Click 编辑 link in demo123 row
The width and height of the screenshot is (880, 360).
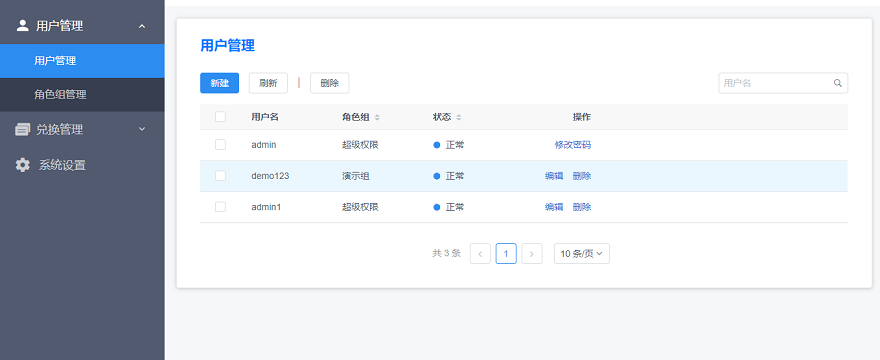pos(554,176)
